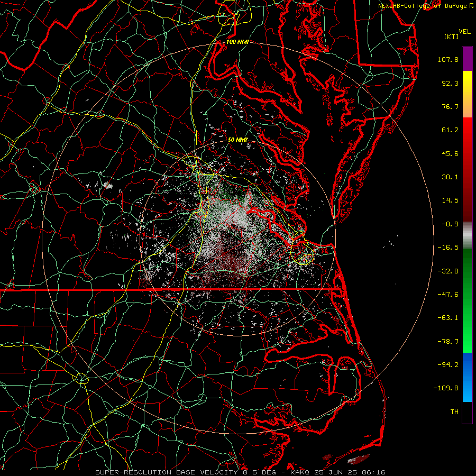Select the 76.7 legend value
Viewport: 476px width, 476px height.
[450, 106]
